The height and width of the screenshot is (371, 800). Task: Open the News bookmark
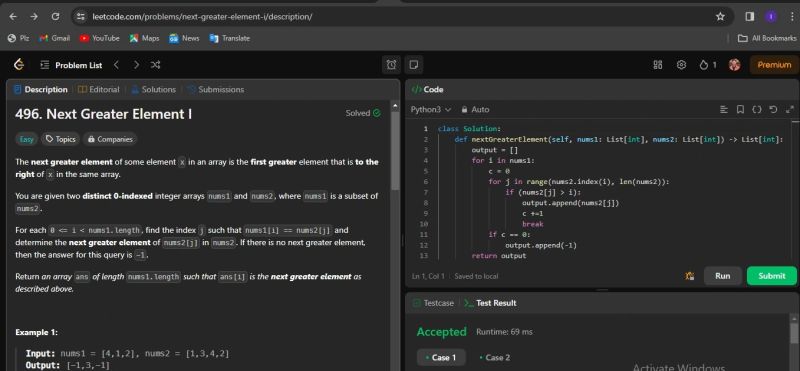pos(184,38)
